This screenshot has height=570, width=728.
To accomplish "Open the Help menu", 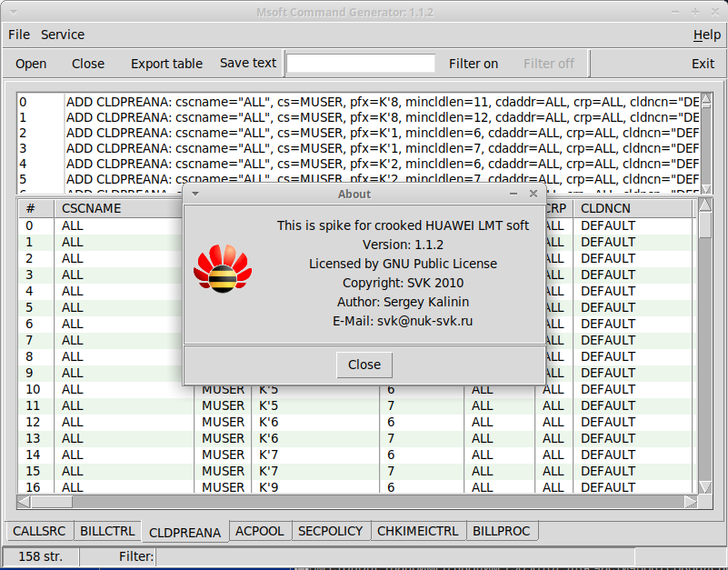I will click(707, 35).
